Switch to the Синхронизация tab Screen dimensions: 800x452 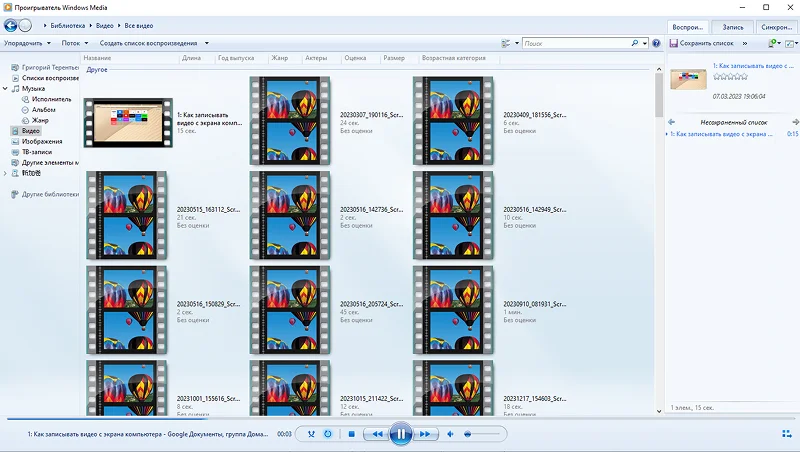pyautogui.click(x=777, y=27)
